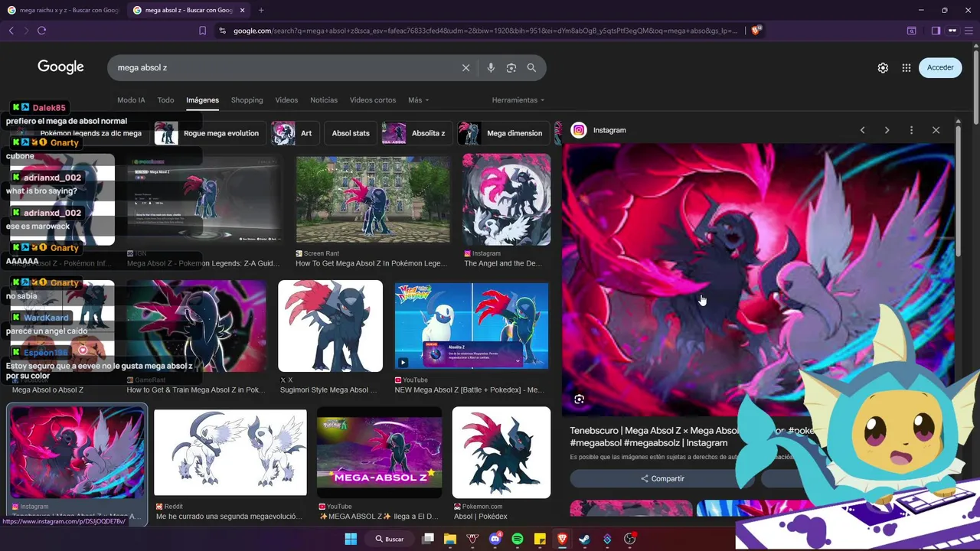980x551 pixels.
Task: Open OBS Studio from the taskbar
Action: click(x=629, y=539)
